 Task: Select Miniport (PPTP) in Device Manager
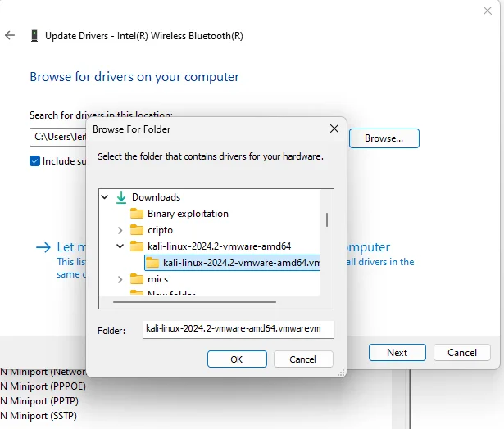click(39, 400)
